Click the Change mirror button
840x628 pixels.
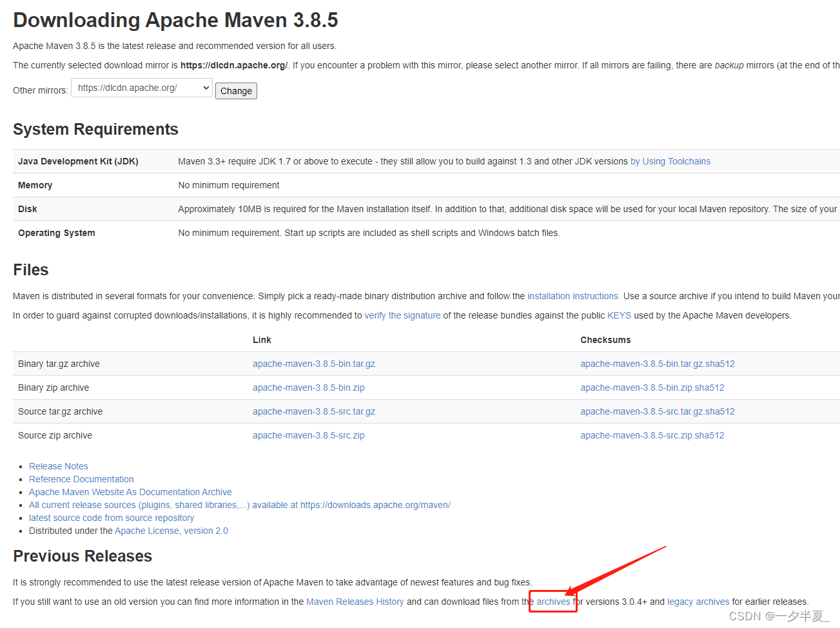click(236, 91)
